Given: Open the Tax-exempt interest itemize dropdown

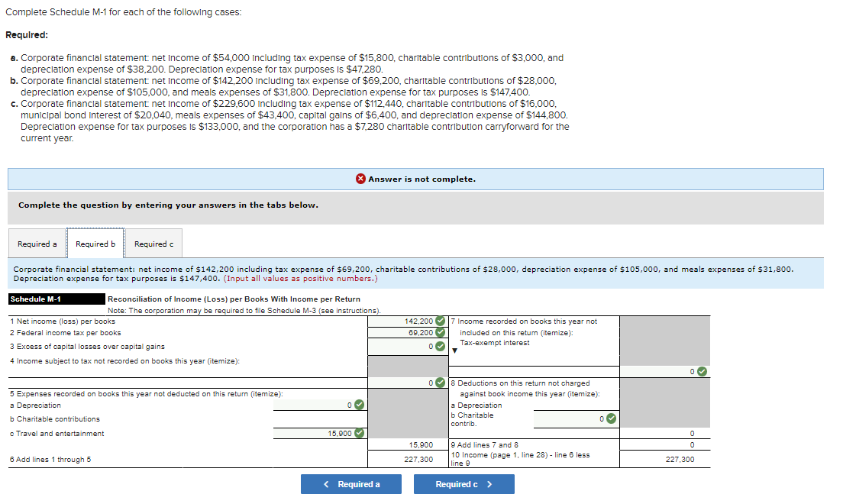Looking at the screenshot, I should point(454,351).
